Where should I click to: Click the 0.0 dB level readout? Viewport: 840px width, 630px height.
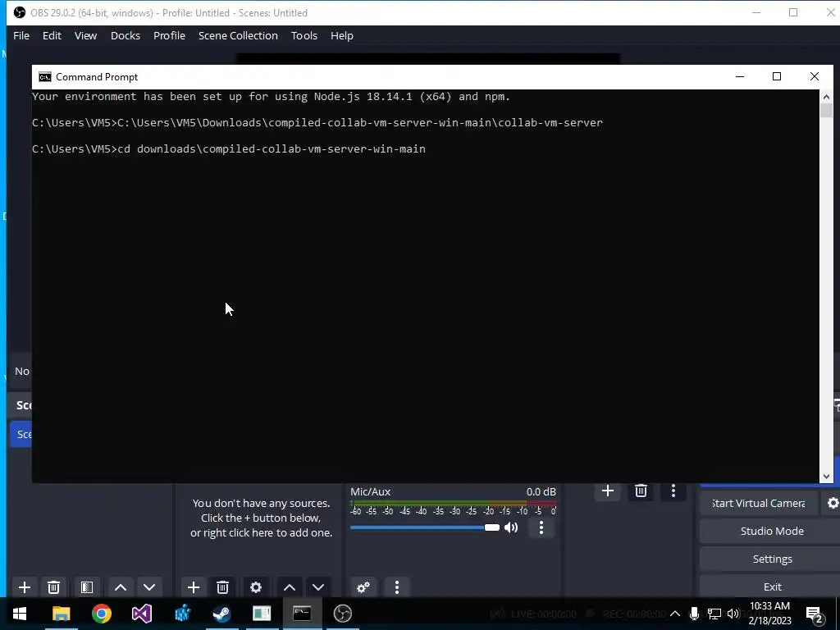click(541, 492)
